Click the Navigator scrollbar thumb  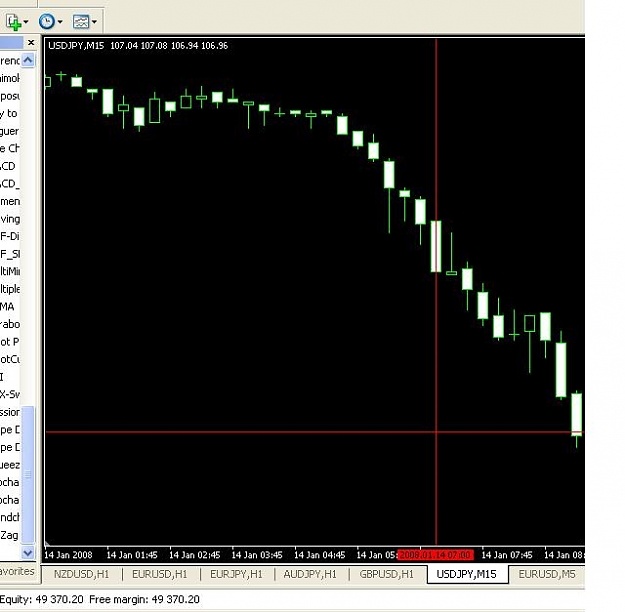(28, 474)
